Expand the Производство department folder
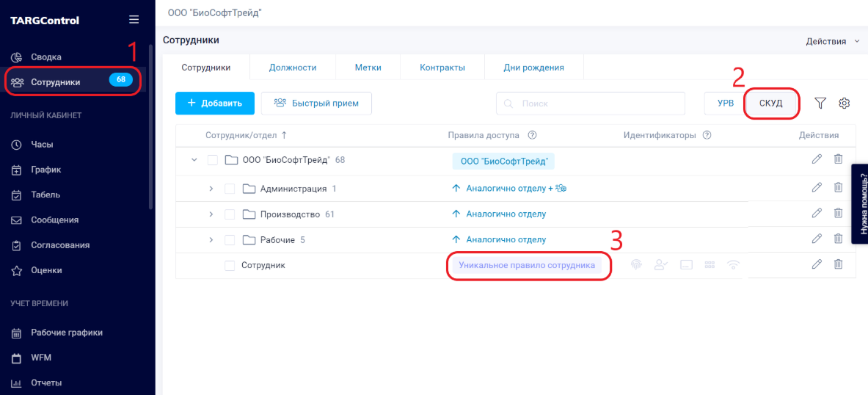Viewport: 868px width, 395px height. tap(211, 214)
